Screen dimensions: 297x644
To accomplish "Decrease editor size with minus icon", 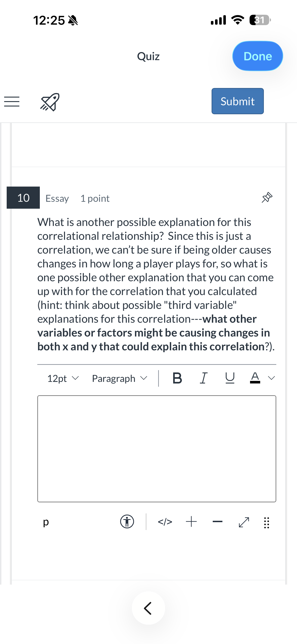I will (218, 521).
